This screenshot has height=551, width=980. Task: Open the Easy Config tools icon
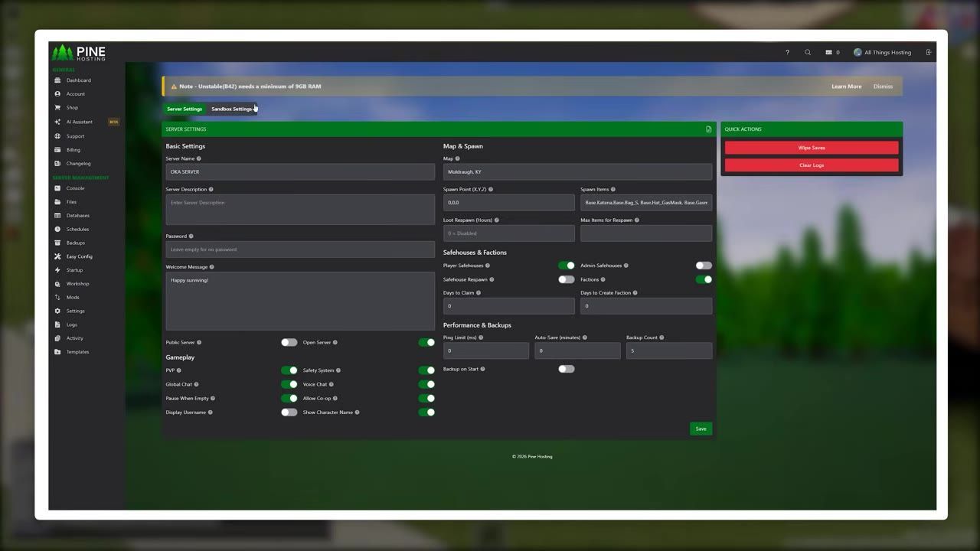click(57, 256)
